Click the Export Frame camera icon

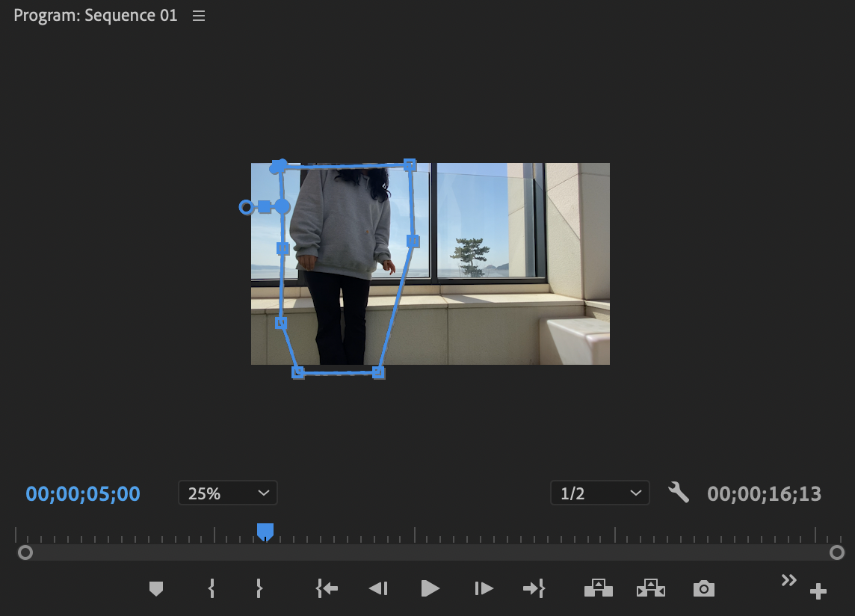703,588
